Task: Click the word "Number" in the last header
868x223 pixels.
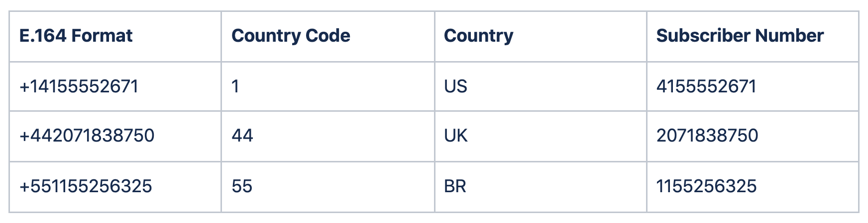Action: (x=789, y=36)
